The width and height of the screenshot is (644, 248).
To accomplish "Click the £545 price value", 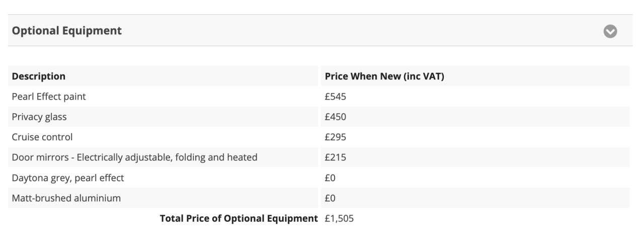I will pos(336,97).
